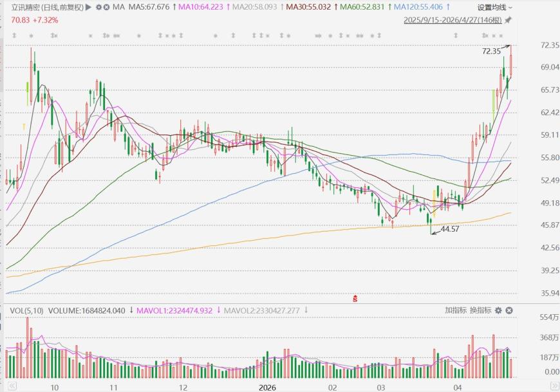Screen dimensions: 560x392
Task: Open MA indicator settings gear icon
Action: point(98,7)
